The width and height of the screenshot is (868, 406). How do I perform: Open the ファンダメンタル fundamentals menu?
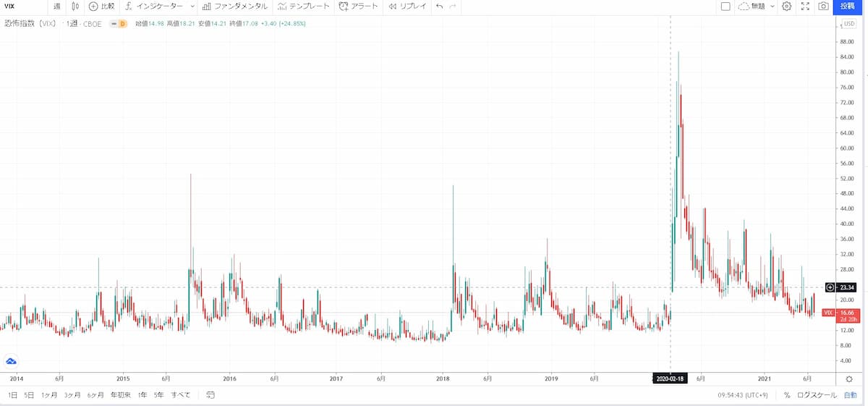(234, 7)
